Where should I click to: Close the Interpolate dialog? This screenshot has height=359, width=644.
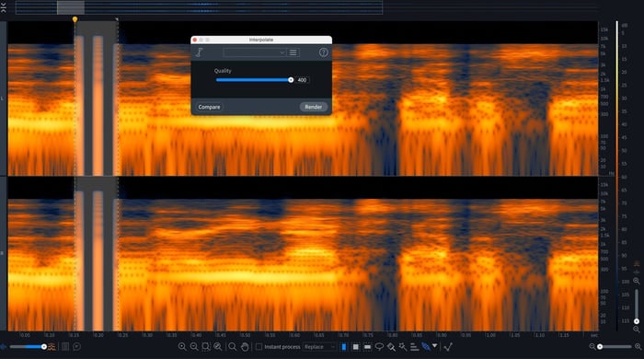[195, 40]
